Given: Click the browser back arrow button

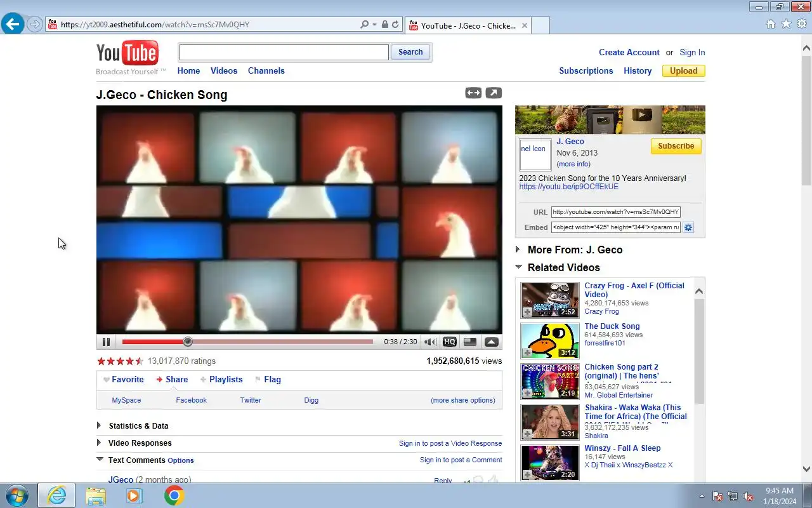Looking at the screenshot, I should (x=12, y=24).
